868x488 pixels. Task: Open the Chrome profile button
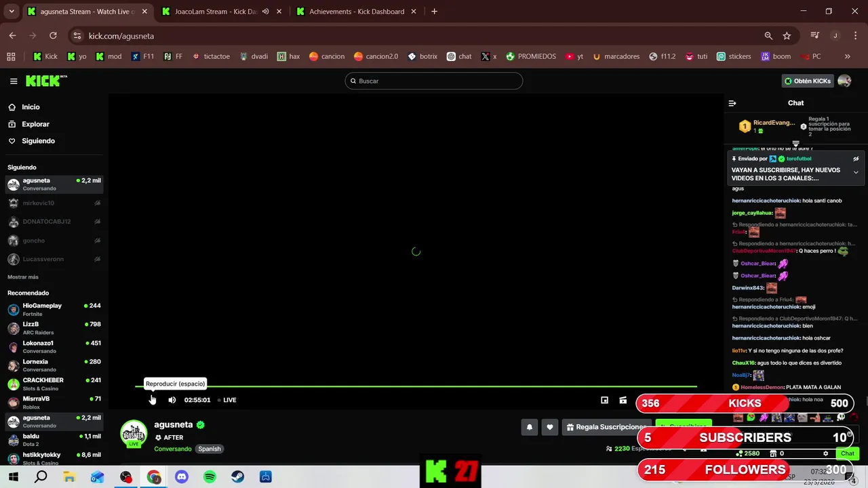835,36
